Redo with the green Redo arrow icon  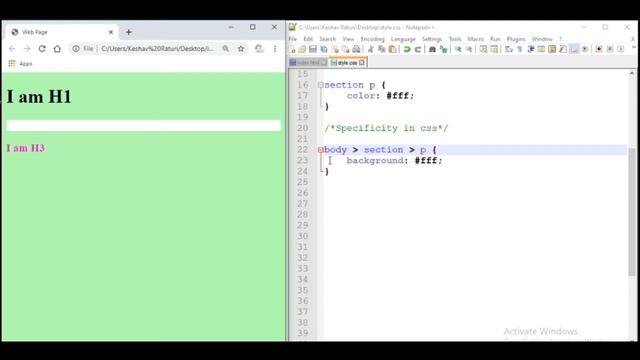pos(418,49)
